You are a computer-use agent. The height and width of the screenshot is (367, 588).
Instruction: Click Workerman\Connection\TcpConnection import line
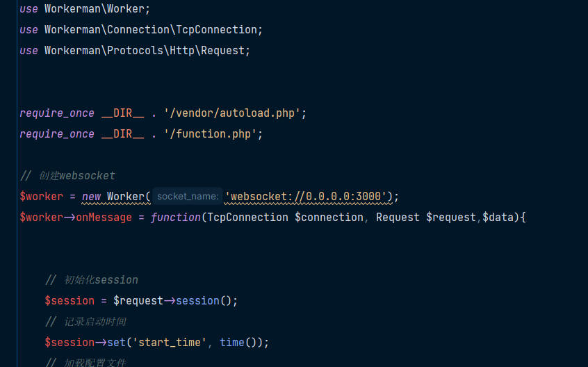141,30
